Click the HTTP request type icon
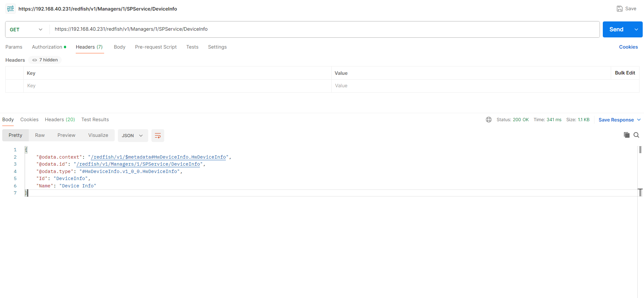This screenshot has width=644, height=298. point(11,9)
